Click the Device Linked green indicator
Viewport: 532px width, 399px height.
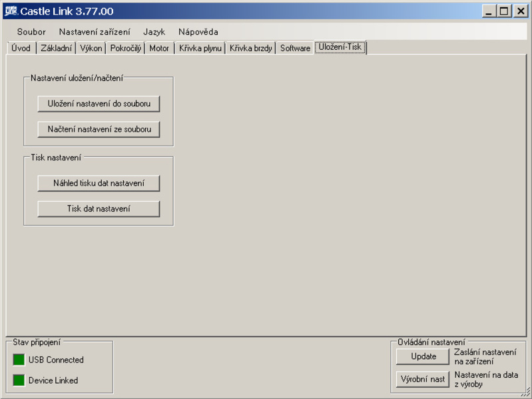19,380
